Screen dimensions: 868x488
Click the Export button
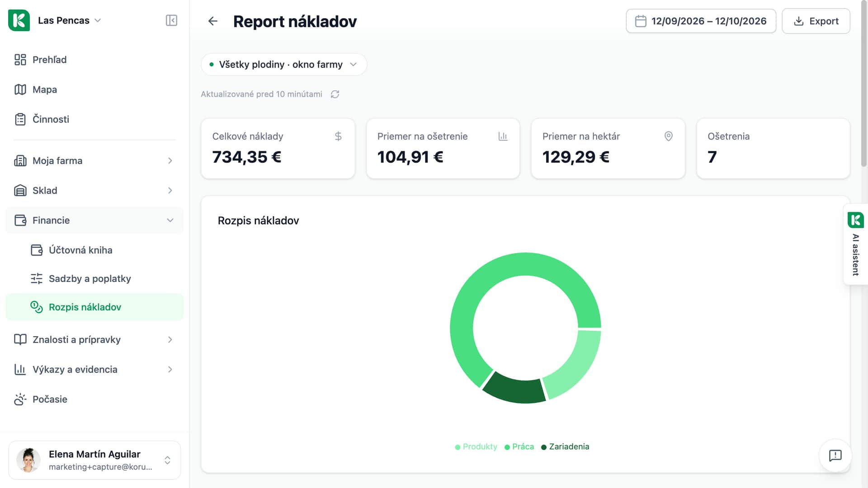(816, 21)
